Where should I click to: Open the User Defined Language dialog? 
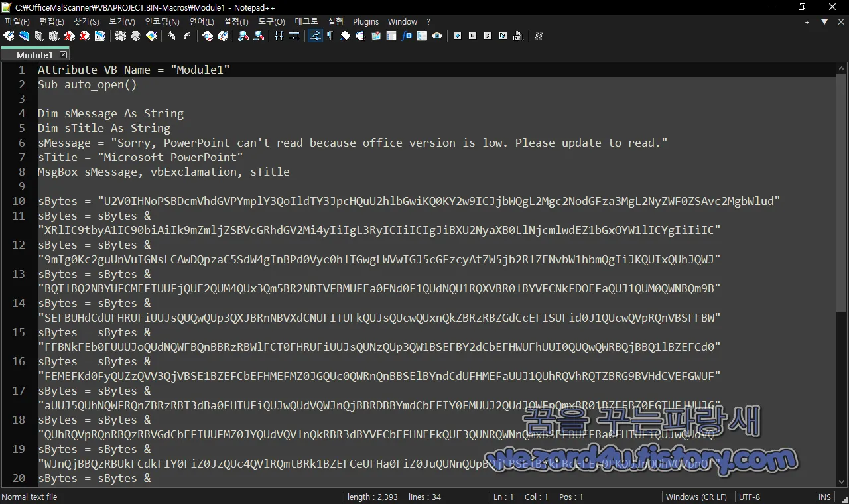pos(360,36)
